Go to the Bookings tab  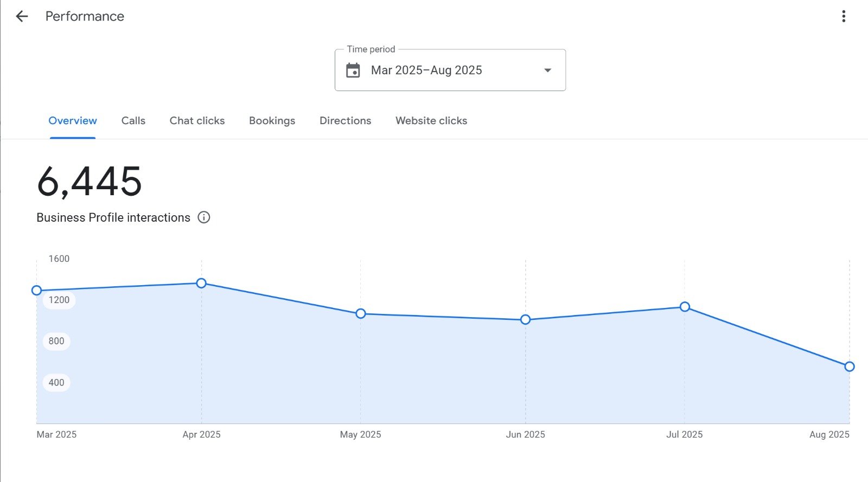[272, 121]
